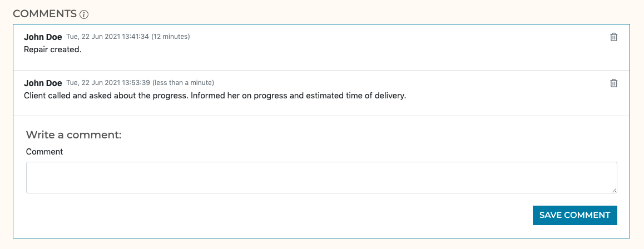This screenshot has height=249, width=644.
Task: Click the COMMENTS section title
Action: pos(44,14)
